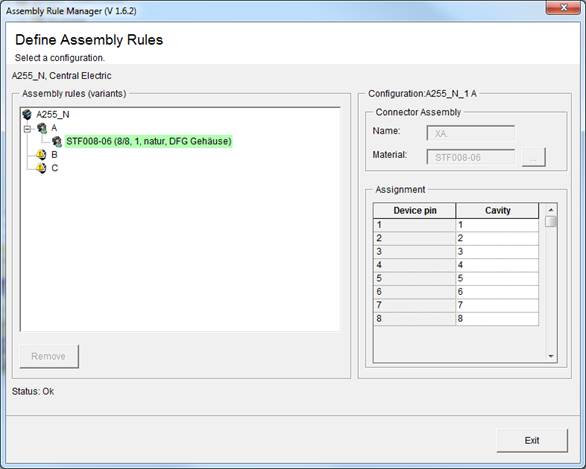Click the warning icon beside variant C
Viewport: 586px width, 469px height.
(41, 168)
